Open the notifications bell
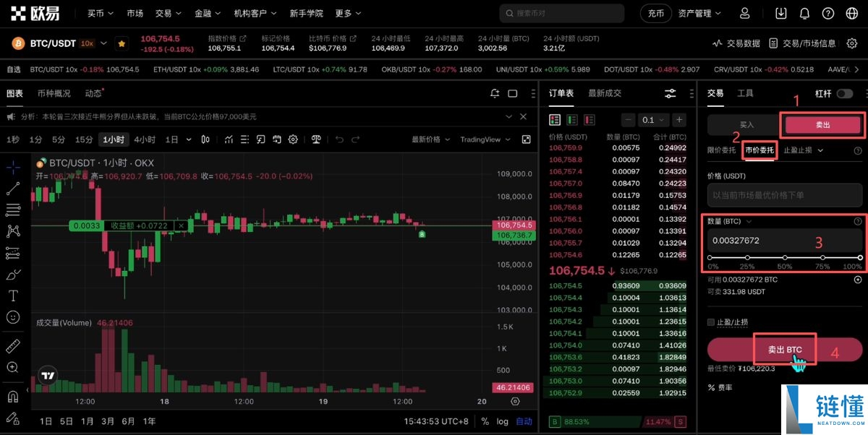This screenshot has width=868, height=435. [x=804, y=12]
